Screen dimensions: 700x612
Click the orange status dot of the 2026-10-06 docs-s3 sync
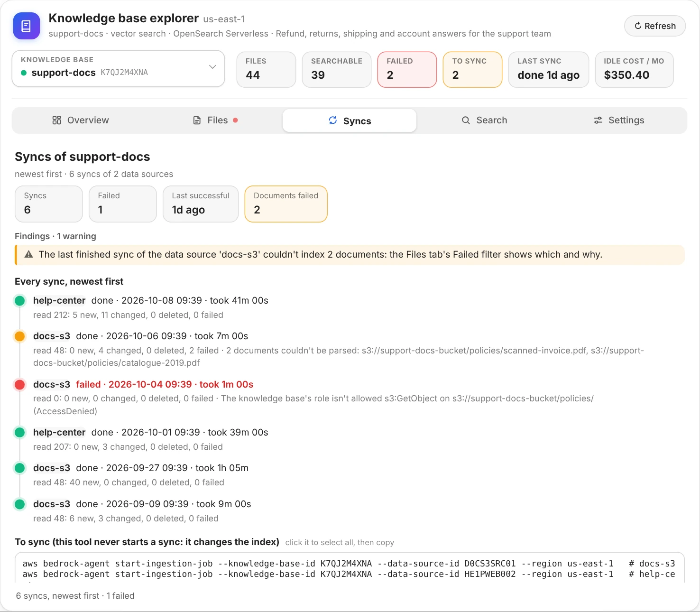(20, 336)
